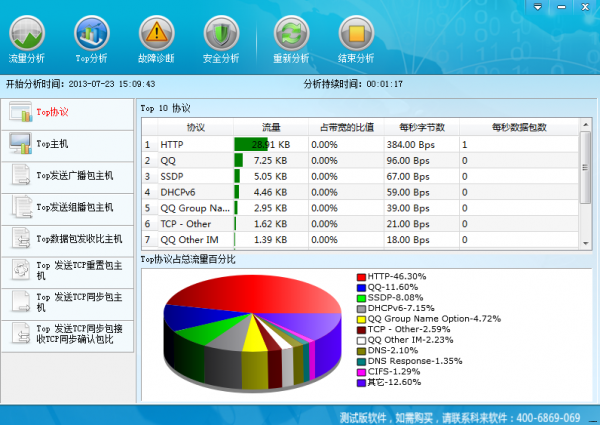
Task: Select the QQ Group Na... row
Action: click(x=360, y=208)
